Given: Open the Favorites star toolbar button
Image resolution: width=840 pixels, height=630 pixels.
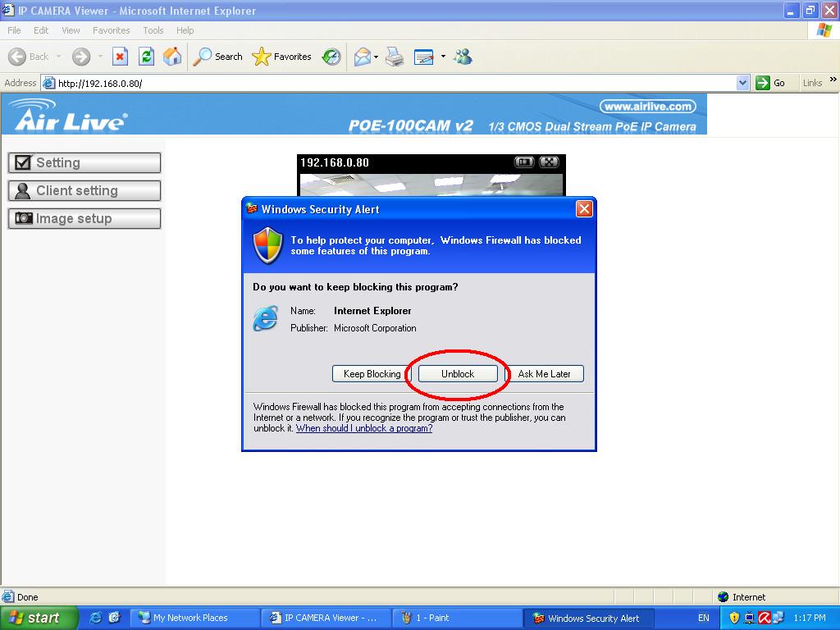Looking at the screenshot, I should point(282,57).
